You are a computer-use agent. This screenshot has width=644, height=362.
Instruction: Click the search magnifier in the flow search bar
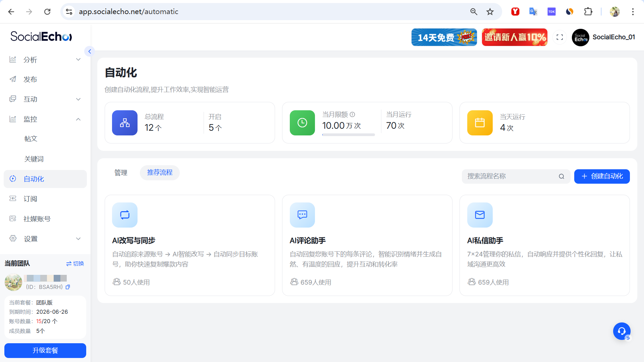pyautogui.click(x=561, y=176)
